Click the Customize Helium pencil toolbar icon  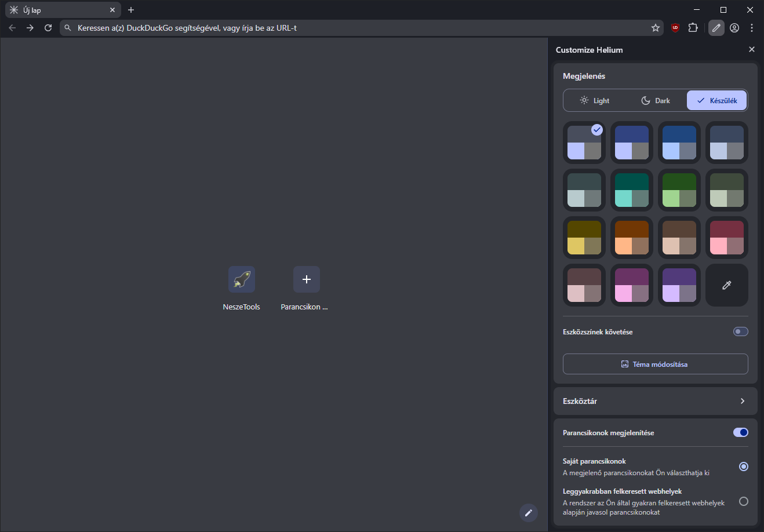coord(716,28)
